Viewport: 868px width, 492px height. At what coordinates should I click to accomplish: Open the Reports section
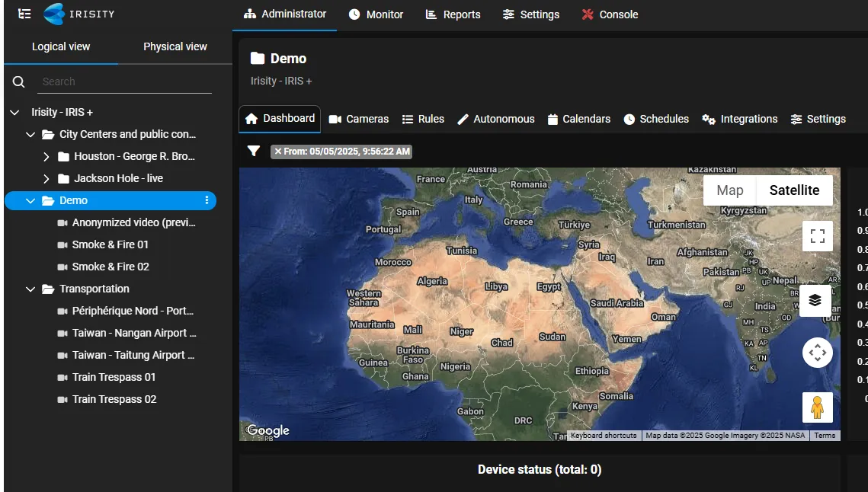coord(453,14)
